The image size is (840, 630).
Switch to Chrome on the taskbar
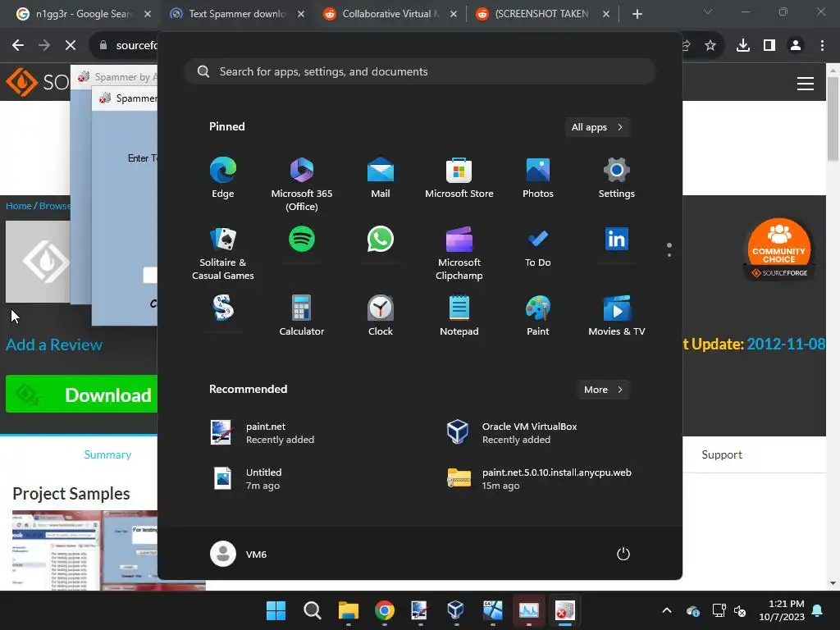[384, 610]
